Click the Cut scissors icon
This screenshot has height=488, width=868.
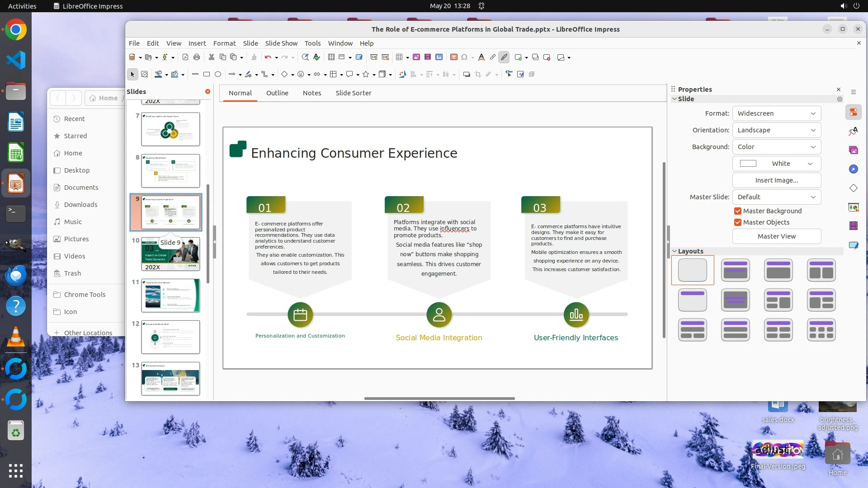[x=211, y=57]
